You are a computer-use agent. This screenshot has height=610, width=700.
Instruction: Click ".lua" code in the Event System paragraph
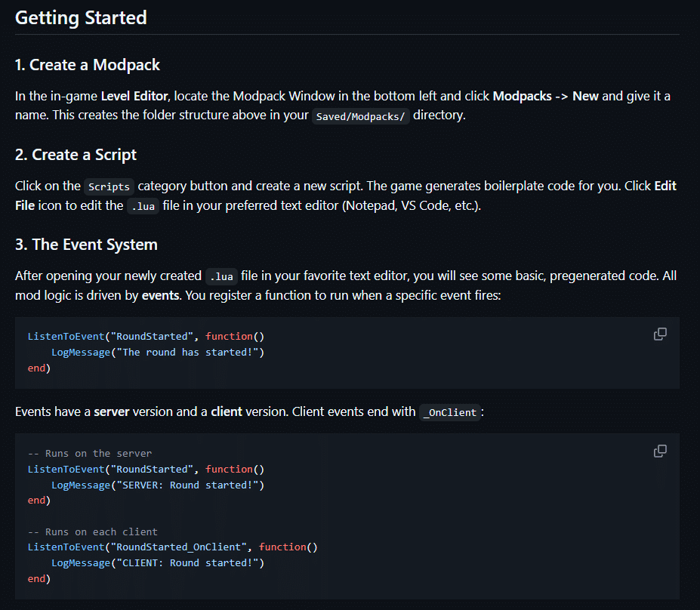[221, 276]
